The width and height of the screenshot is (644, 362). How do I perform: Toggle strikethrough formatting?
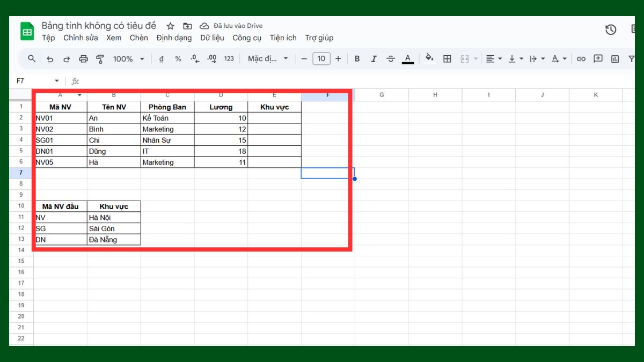(390, 58)
